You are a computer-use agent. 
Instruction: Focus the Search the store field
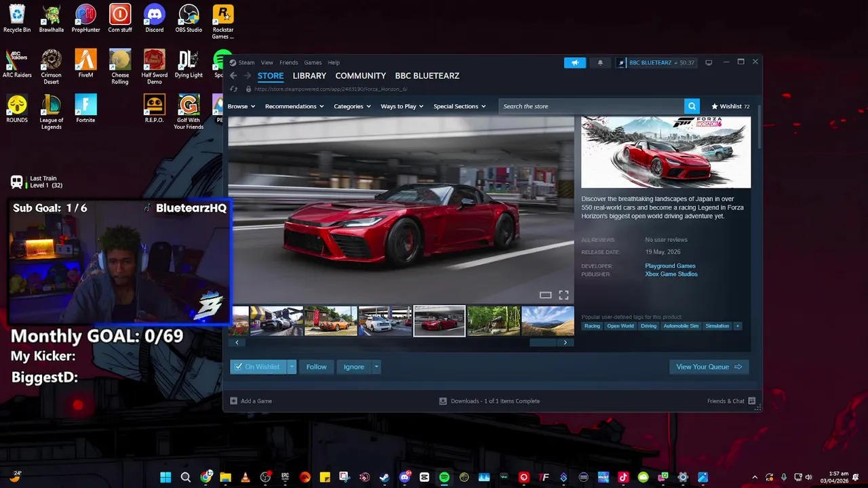(591, 106)
